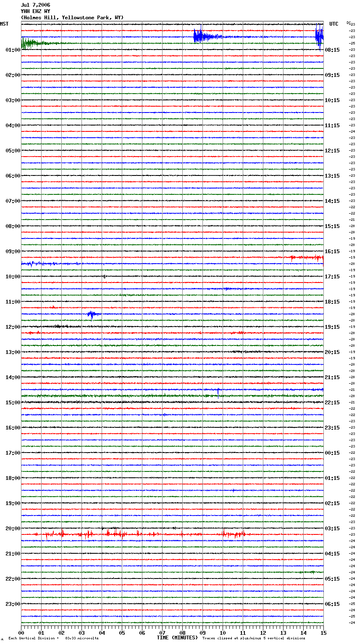Click the 16:15 UTC time label
This screenshot has height=644, width=357.
[x=332, y=251]
